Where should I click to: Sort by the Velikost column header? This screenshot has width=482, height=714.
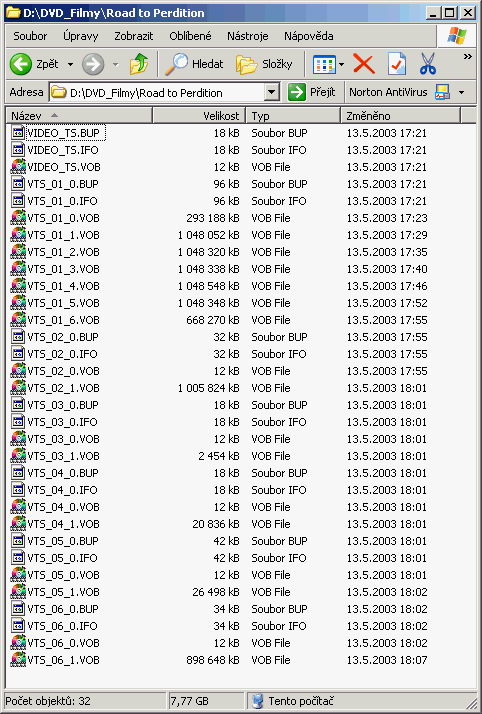click(199, 116)
